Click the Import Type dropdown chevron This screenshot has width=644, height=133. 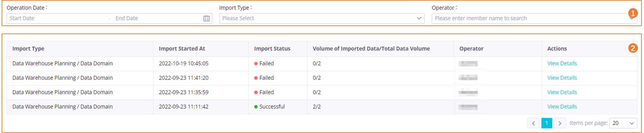[x=419, y=18]
